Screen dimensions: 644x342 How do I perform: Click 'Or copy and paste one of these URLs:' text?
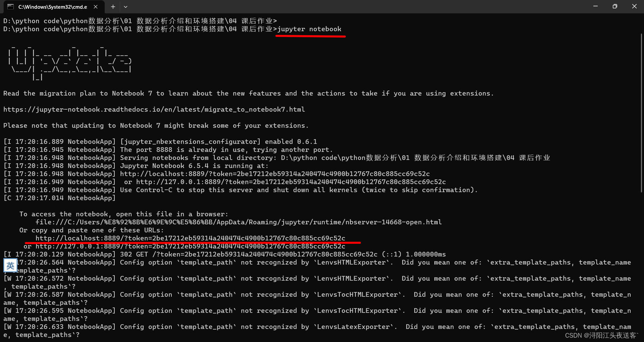click(92, 230)
